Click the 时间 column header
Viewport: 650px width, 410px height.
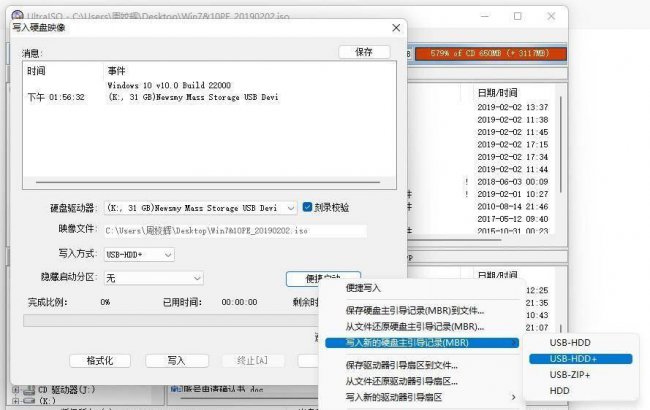click(36, 71)
